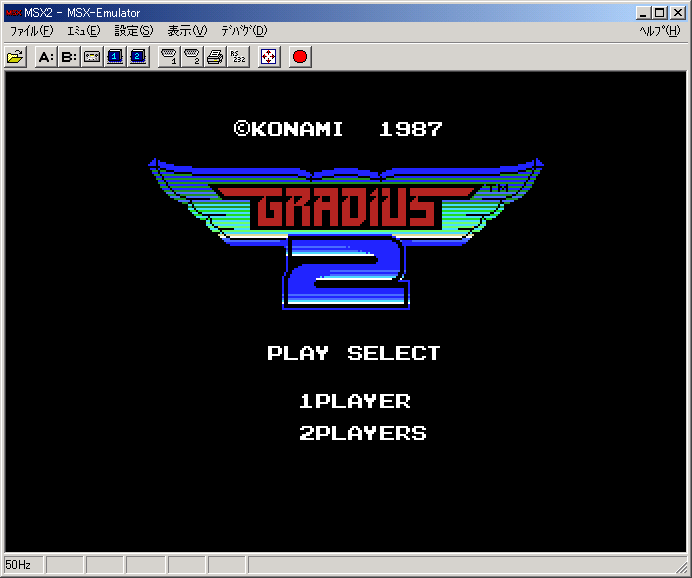Open cartridge slot 2 icon
This screenshot has height=578, width=692.
[x=138, y=57]
